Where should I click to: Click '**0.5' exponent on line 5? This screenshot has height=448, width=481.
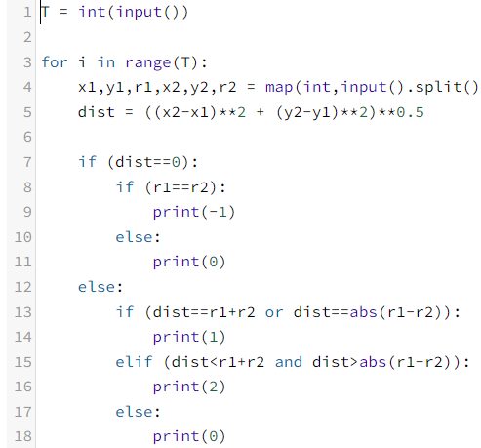click(401, 112)
